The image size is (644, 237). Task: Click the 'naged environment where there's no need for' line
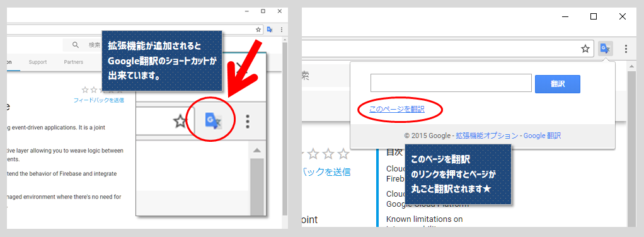pyautogui.click(x=64, y=197)
